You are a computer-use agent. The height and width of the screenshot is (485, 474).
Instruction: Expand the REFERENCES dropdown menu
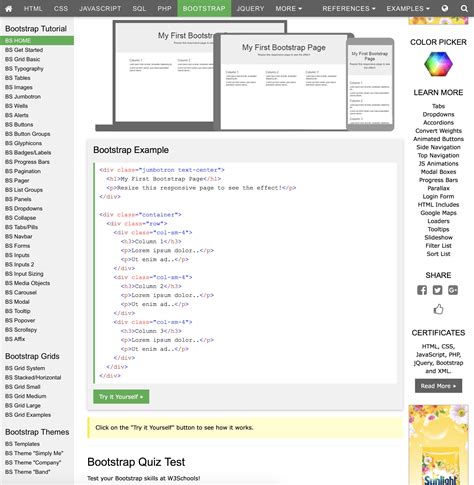(349, 8)
